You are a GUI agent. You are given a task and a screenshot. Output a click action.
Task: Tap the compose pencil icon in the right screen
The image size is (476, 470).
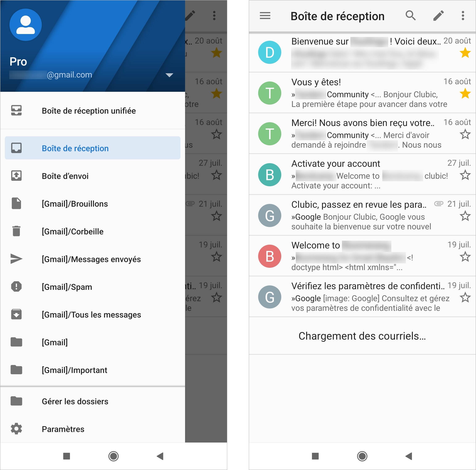(x=439, y=16)
